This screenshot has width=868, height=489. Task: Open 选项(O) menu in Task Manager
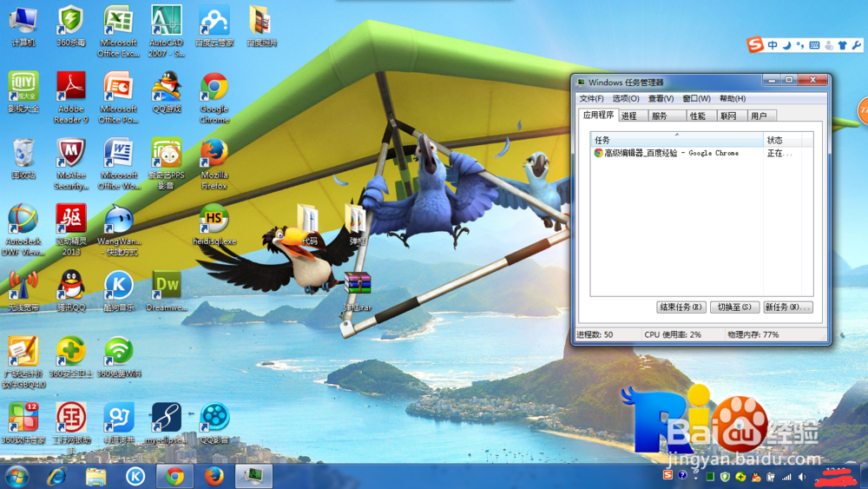(626, 98)
